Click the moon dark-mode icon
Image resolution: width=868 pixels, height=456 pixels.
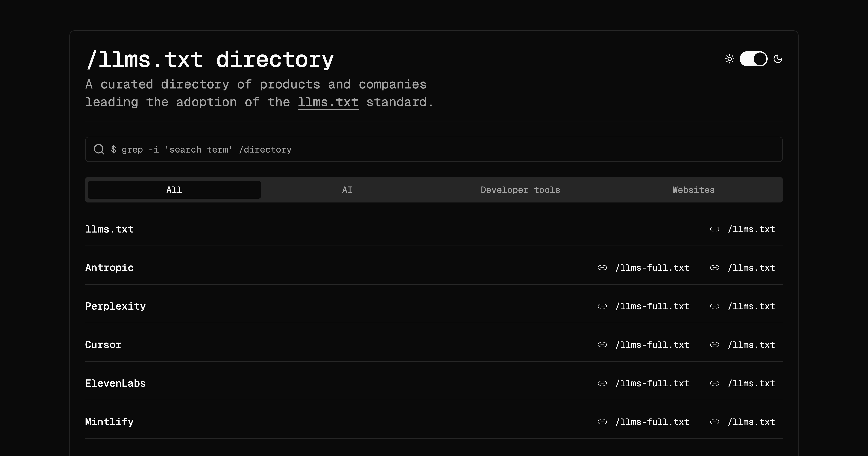pos(778,59)
